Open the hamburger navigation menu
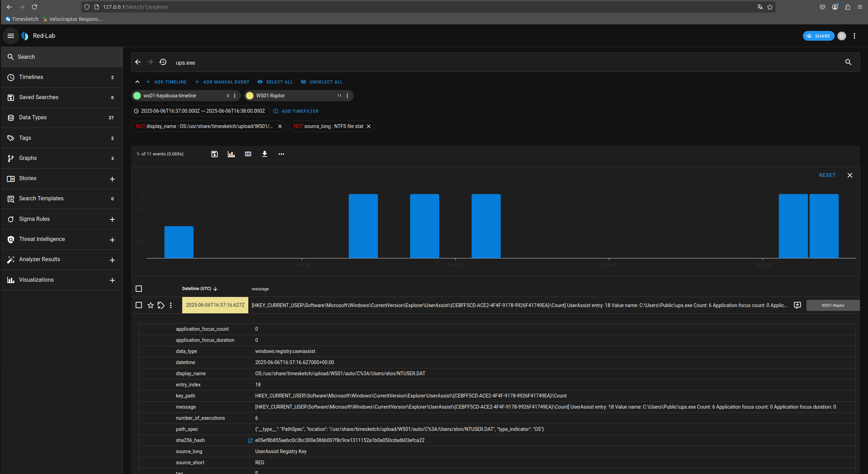The width and height of the screenshot is (868, 474). [11, 36]
